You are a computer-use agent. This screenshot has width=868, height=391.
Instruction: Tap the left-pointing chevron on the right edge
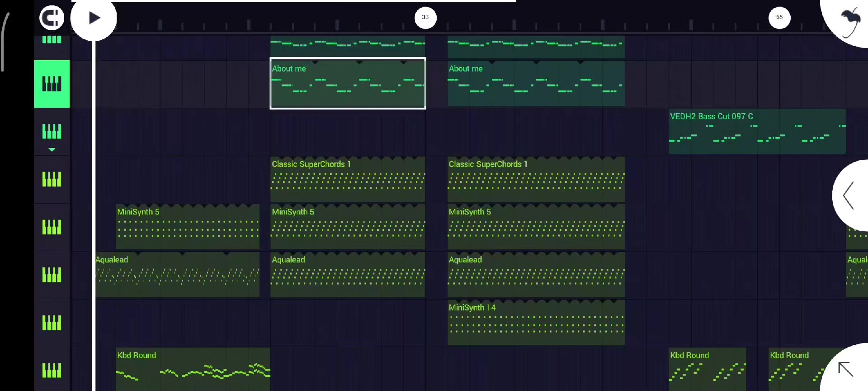[x=850, y=195]
